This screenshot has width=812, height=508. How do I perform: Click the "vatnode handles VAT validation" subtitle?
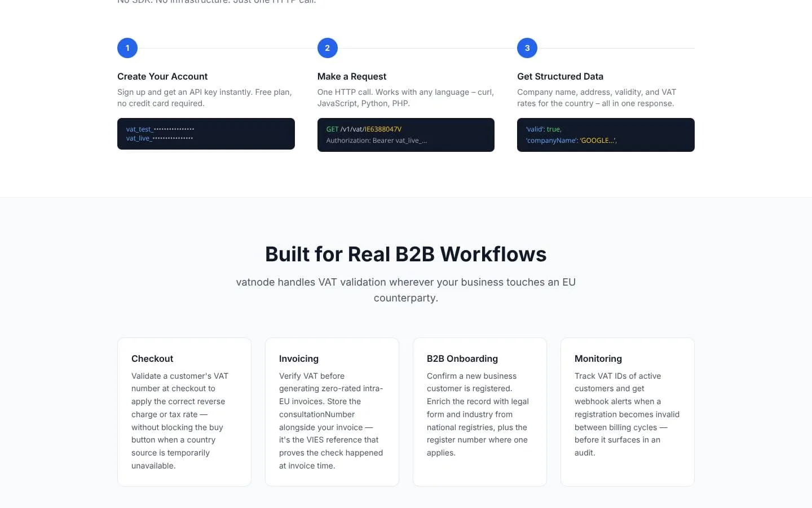click(406, 290)
